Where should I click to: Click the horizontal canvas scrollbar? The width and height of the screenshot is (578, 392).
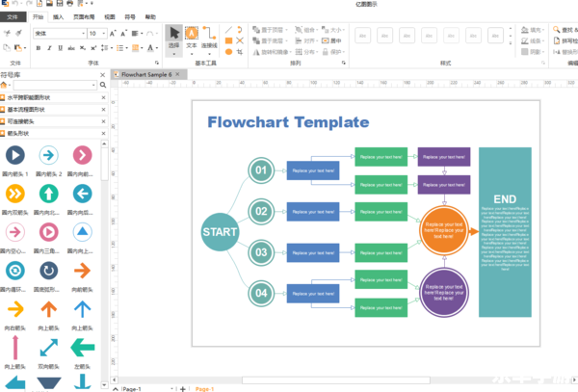pos(336,379)
